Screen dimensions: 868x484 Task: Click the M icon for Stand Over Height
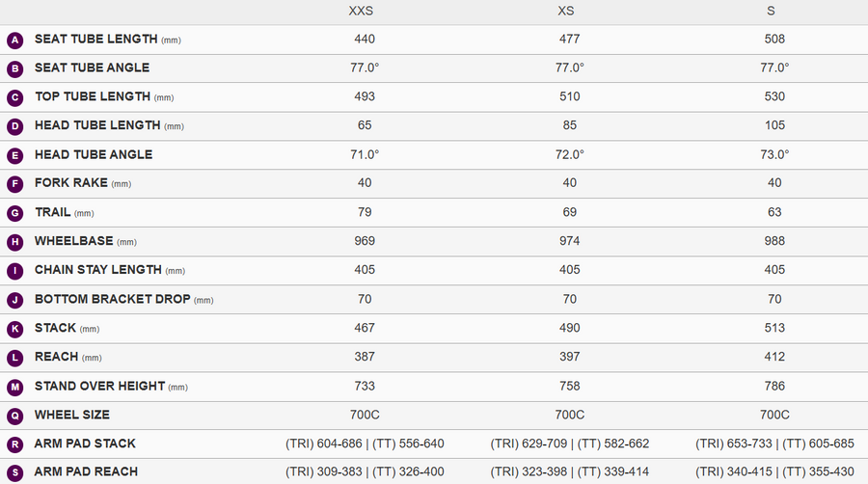coord(14,388)
